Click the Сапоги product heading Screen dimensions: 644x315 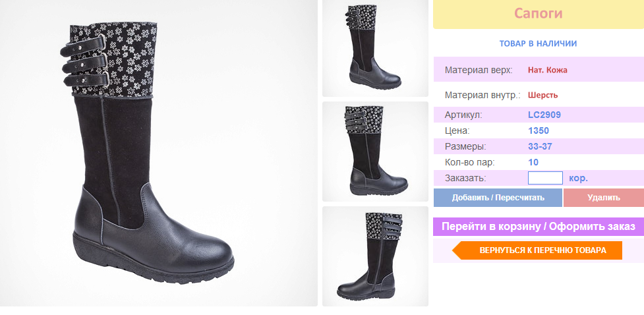click(539, 14)
